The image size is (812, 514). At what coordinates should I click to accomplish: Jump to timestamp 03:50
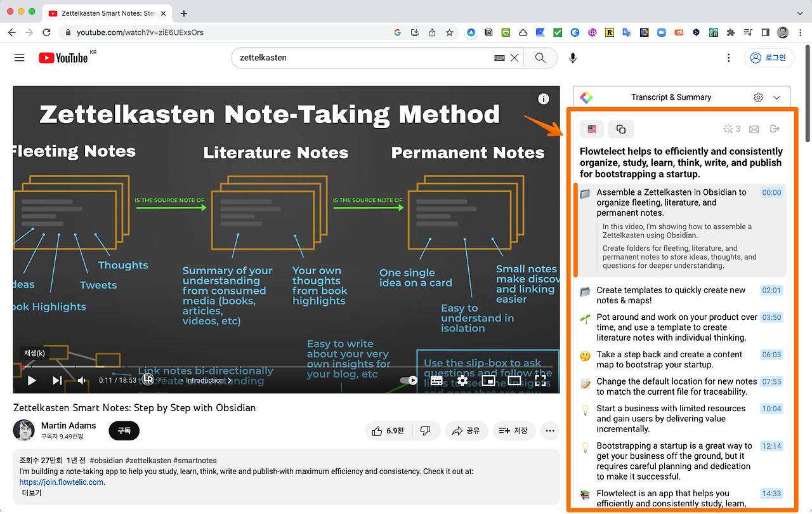point(771,317)
